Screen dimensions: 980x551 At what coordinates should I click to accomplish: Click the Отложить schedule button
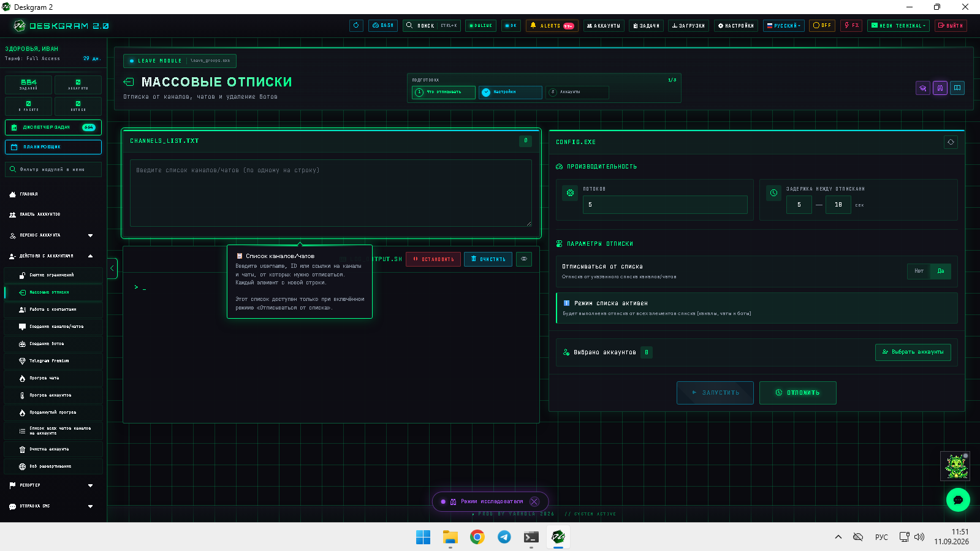click(797, 393)
